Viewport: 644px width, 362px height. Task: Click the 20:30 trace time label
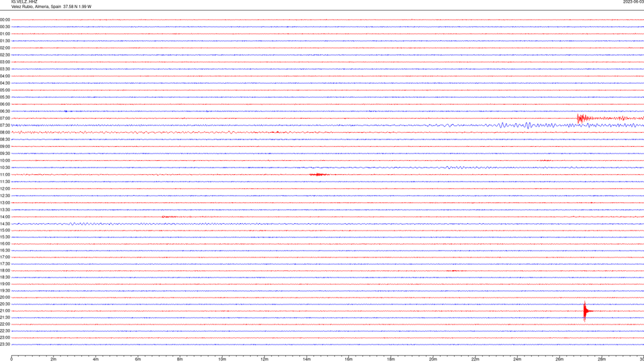[5, 304]
